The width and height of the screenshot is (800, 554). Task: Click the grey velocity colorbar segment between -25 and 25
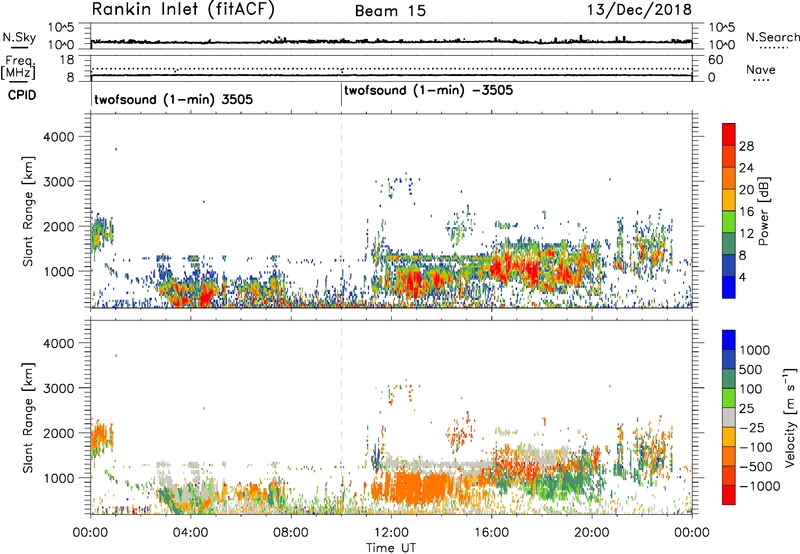729,418
